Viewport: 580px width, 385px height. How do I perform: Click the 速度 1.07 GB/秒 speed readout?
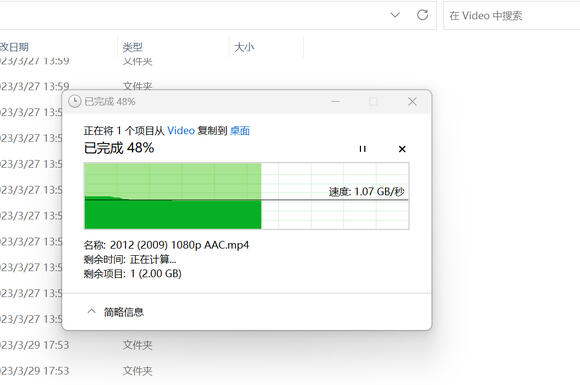tap(367, 192)
